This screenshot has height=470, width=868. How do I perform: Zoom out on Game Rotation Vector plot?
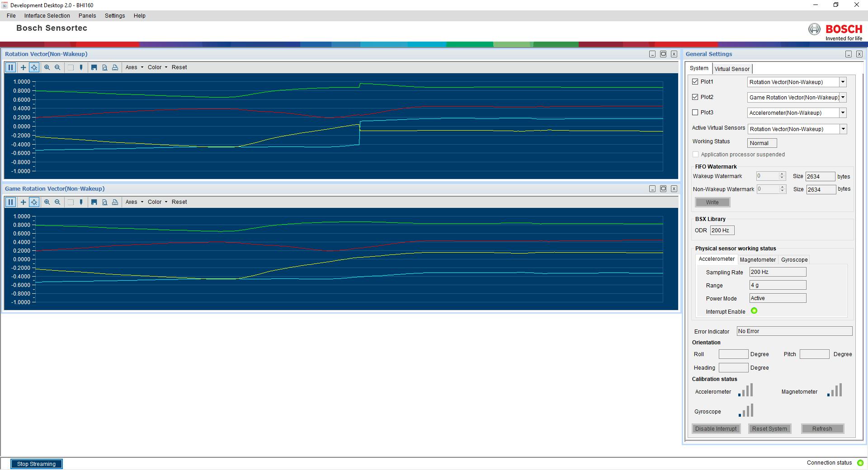coord(57,202)
